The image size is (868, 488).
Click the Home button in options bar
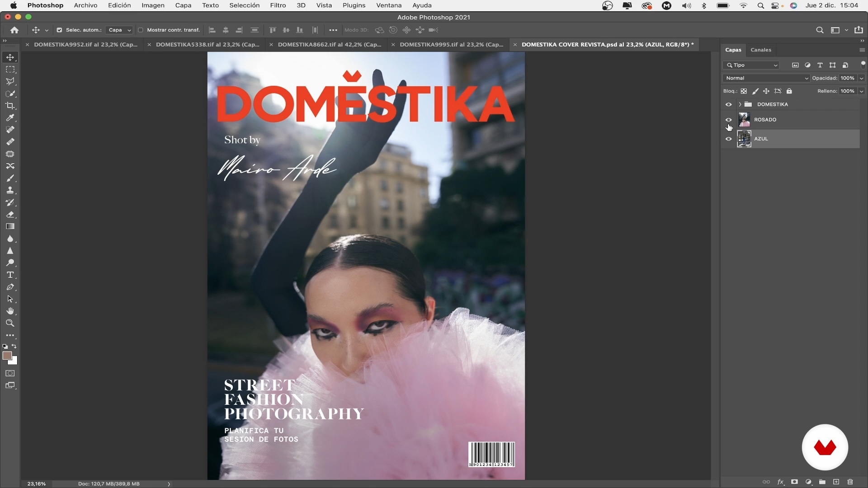pos(14,30)
